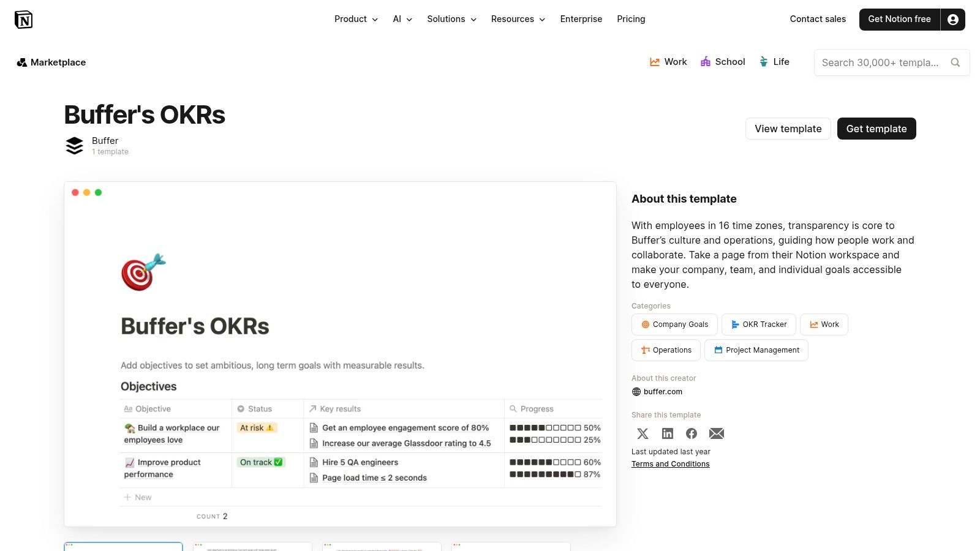Click the Get template button
Screen dimensions: 980x551
pos(876,129)
